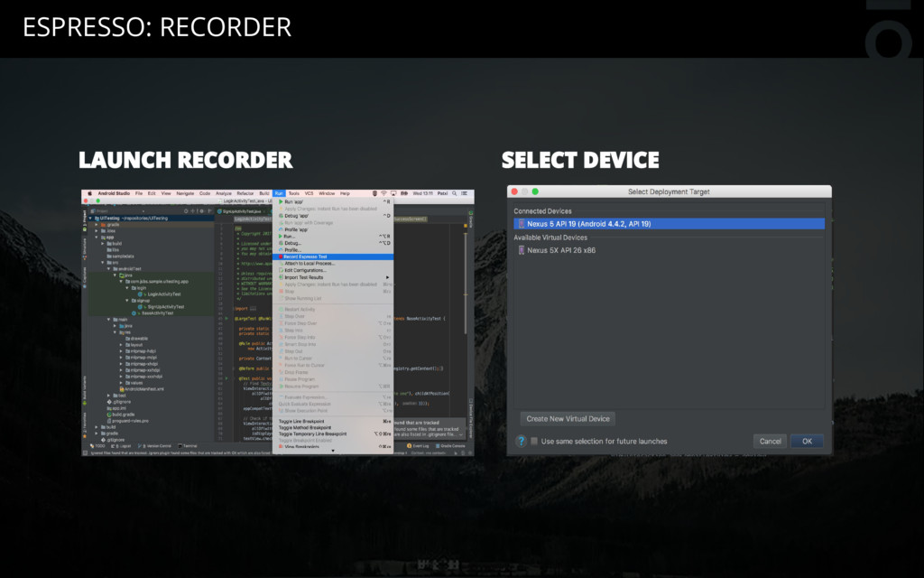Viewport: 924px width, 578px height.
Task: Open the Help menu in menu bar
Action: pos(345,193)
